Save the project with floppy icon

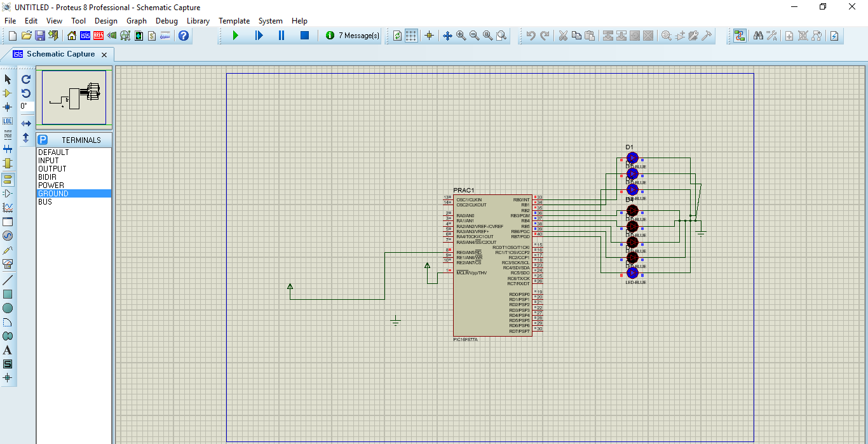tap(39, 36)
